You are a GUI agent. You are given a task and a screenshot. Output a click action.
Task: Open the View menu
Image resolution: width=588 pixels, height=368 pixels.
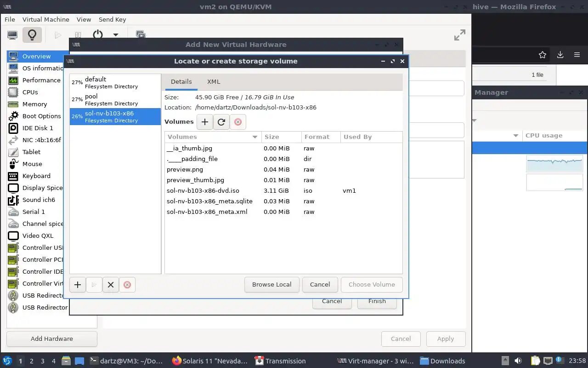84,19
